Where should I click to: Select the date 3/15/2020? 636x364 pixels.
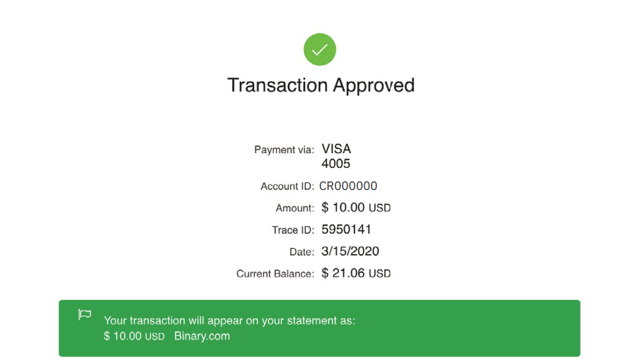350,251
